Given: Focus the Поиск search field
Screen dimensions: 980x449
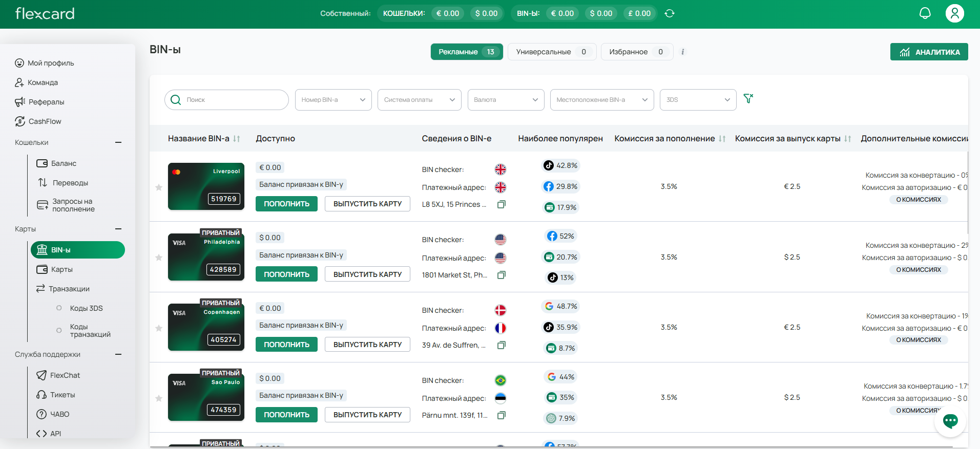Looking at the screenshot, I should click(226, 100).
